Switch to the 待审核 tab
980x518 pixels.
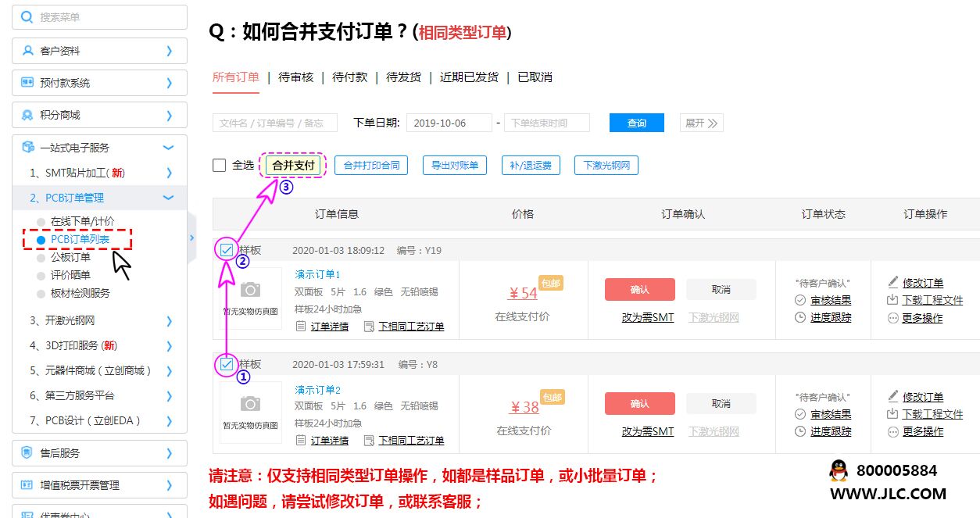[x=295, y=77]
